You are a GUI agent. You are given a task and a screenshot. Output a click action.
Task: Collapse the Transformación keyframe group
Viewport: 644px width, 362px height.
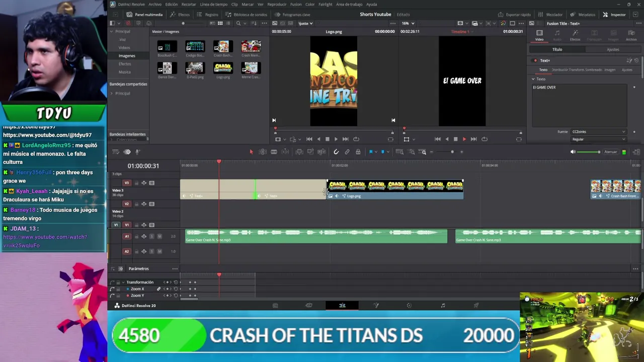point(123,282)
